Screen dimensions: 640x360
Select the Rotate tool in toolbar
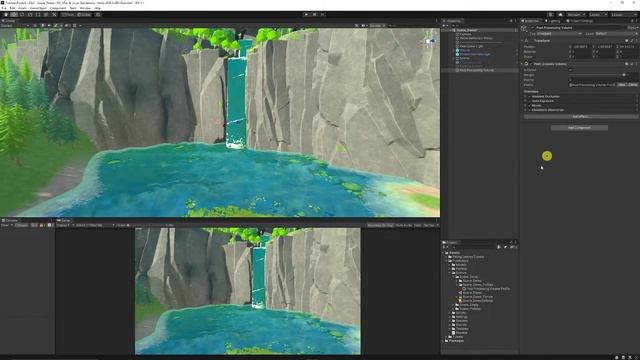tap(22, 15)
